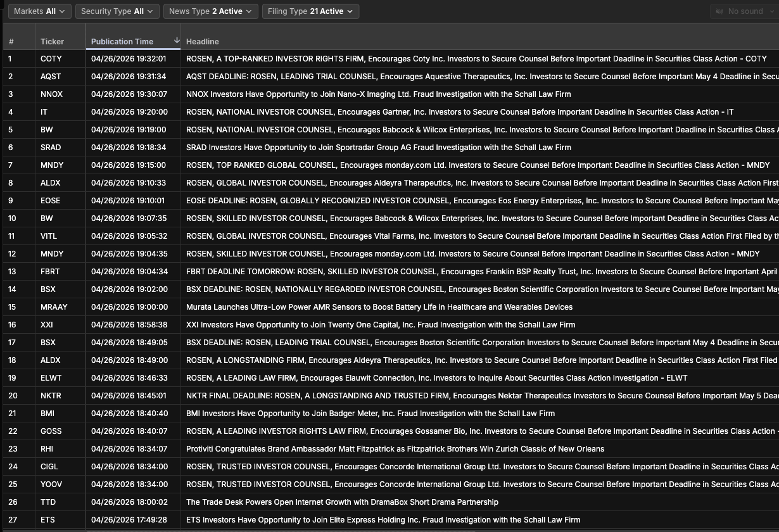Select the TTD ticker cell
Screen dimensions: 779x532
pyautogui.click(x=48, y=502)
